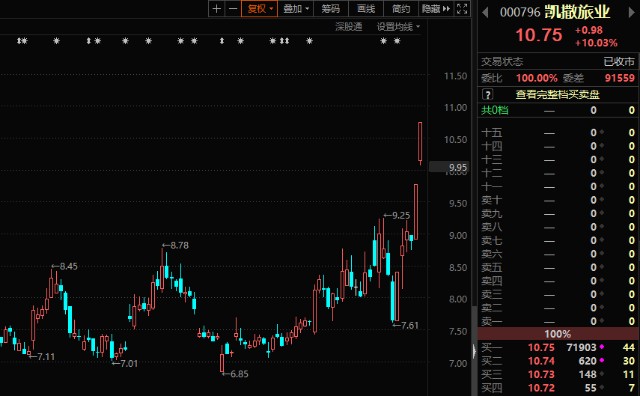Screen dimensions: 640x396
Task: Click the 6.85 low price annotation
Action: click(235, 374)
